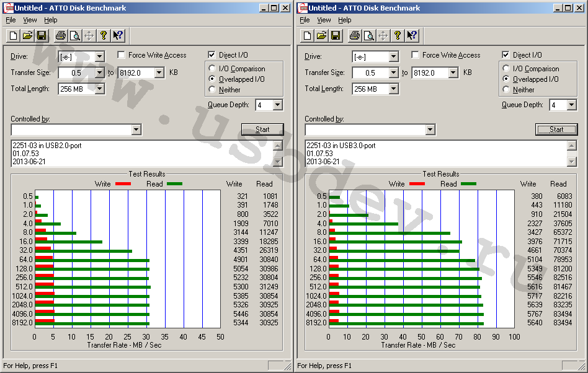The width and height of the screenshot is (588, 373).
Task: Open 0.5 Transfer Size dropdown, left window
Action: coord(99,72)
